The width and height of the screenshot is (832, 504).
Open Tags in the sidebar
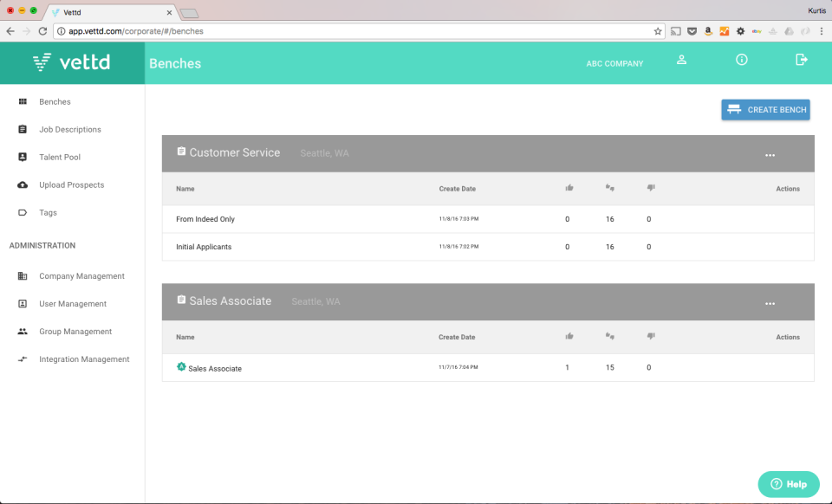pyautogui.click(x=48, y=212)
